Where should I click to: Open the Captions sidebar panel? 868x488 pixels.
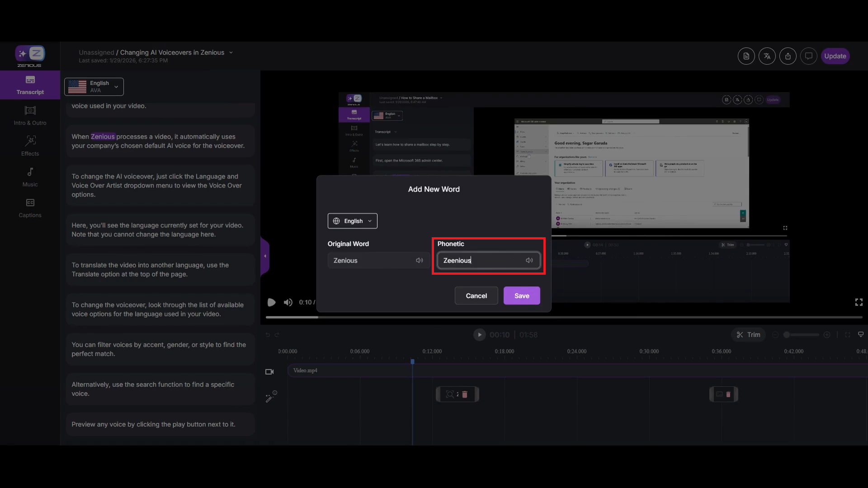click(x=30, y=208)
